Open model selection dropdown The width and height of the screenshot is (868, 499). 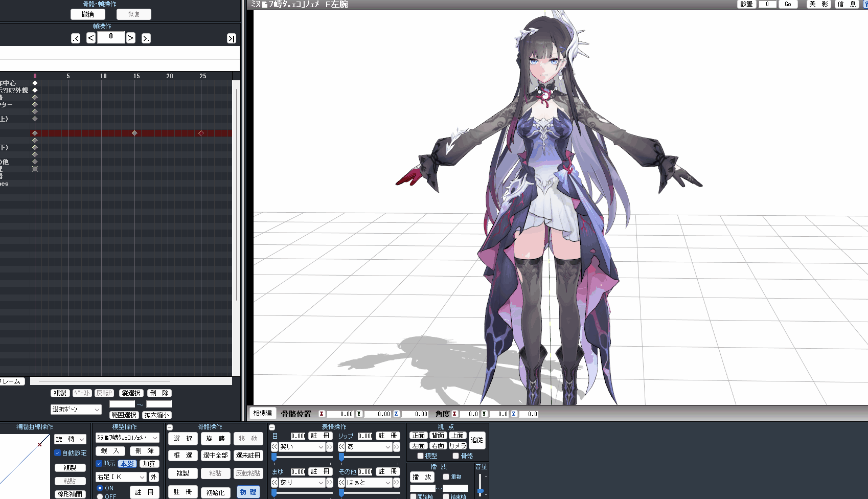tap(127, 438)
